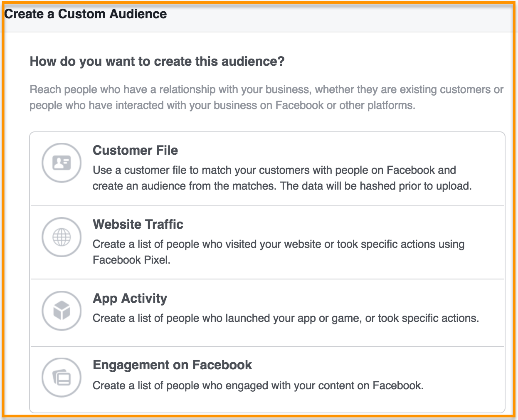Viewport: 518px width, 420px height.
Task: Click the word 'Facebook' in Engagement on Facebook title
Action: click(222, 365)
